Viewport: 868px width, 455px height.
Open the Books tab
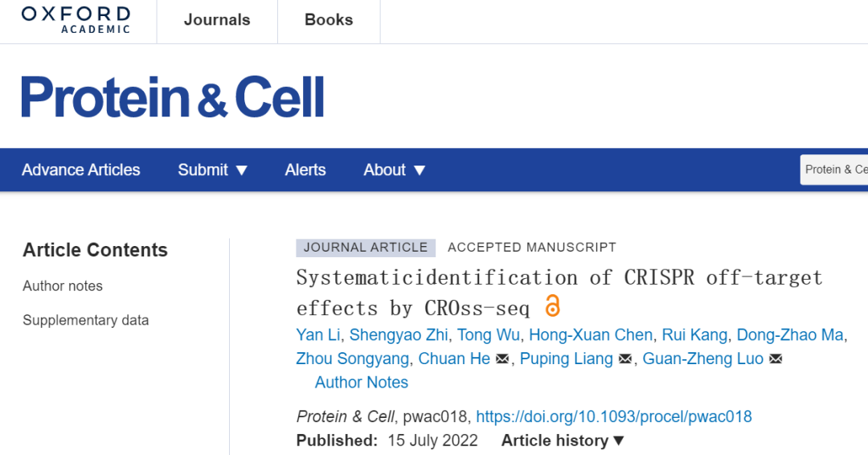point(329,20)
